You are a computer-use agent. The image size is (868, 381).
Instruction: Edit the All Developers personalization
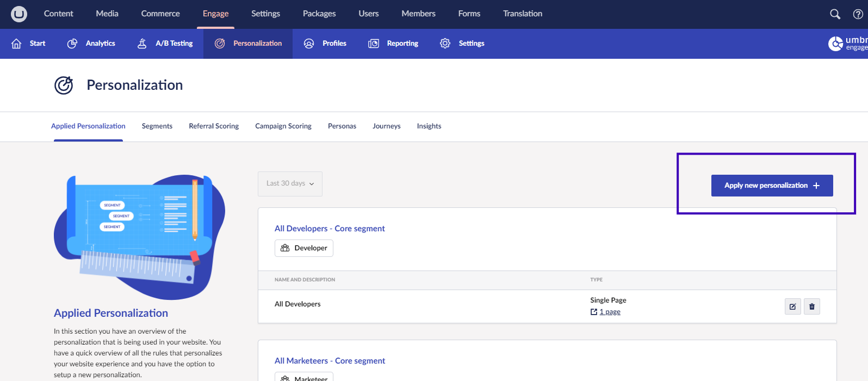[x=792, y=306]
